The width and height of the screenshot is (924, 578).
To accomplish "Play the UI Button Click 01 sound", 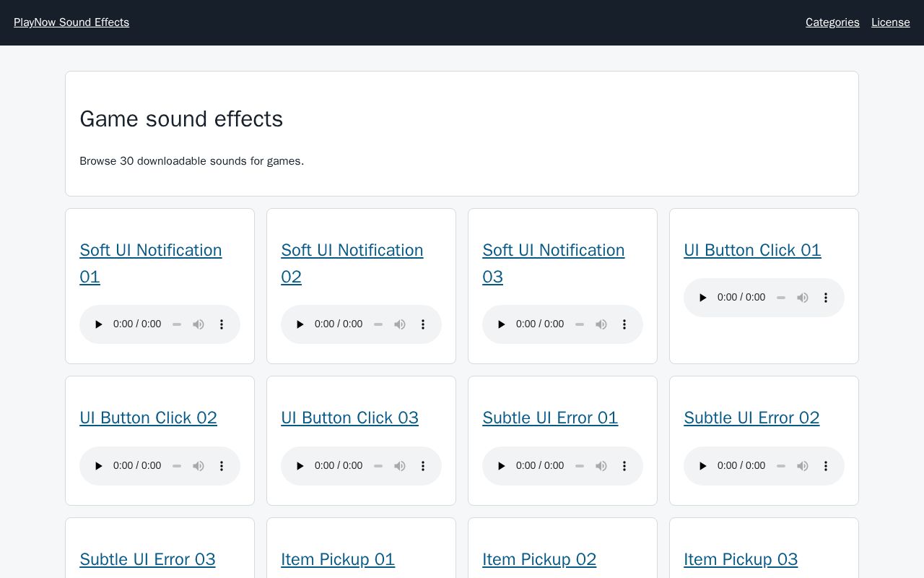I will 703,298.
